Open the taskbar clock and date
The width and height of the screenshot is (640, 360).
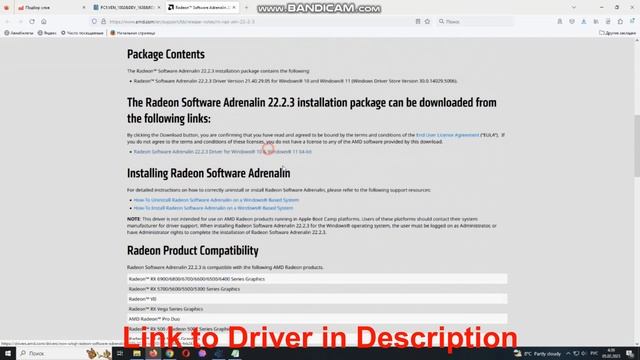[x=611, y=353]
